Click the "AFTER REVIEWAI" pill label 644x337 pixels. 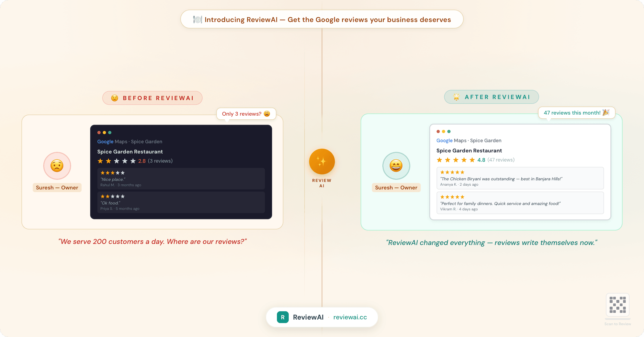tap(492, 97)
